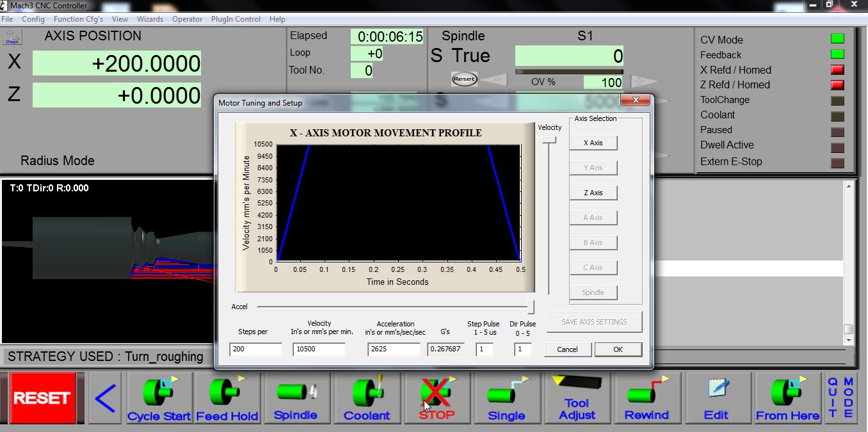This screenshot has height=432, width=868.
Task: Open the Help menu
Action: point(277,19)
